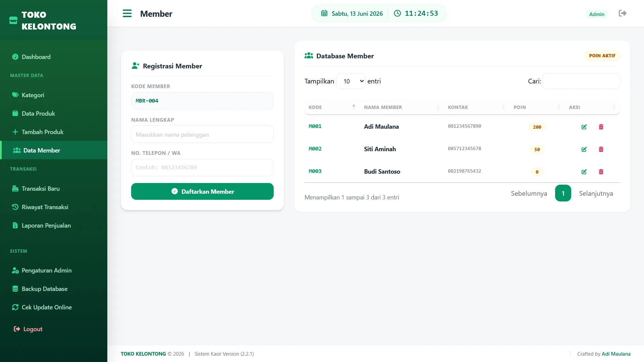Screen dimensions: 644x362
Task: Click the clock icon beside the time
Action: 397,13
